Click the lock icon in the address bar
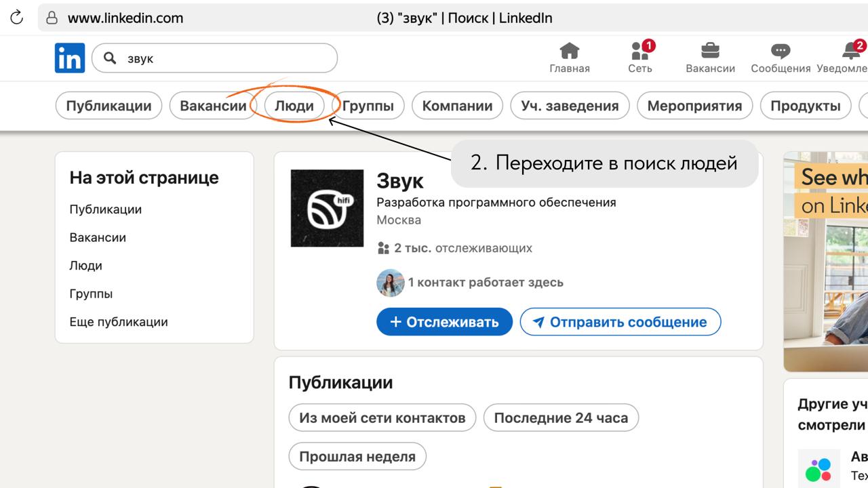Viewport: 868px width, 488px height. point(52,18)
